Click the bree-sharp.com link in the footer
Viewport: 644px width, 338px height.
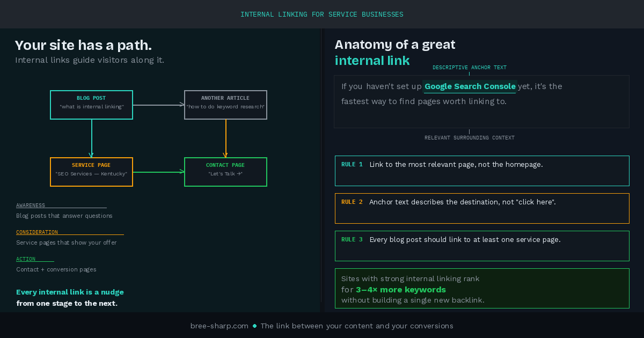(219, 326)
